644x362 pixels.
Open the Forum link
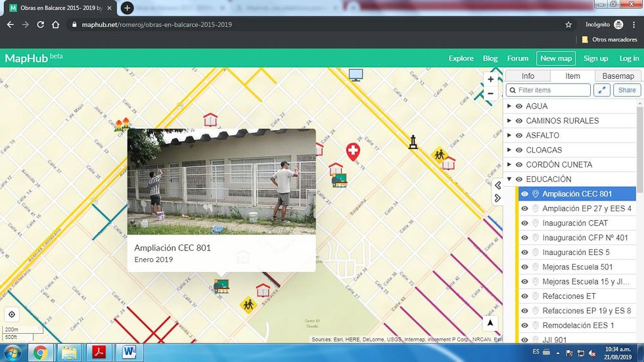click(518, 58)
